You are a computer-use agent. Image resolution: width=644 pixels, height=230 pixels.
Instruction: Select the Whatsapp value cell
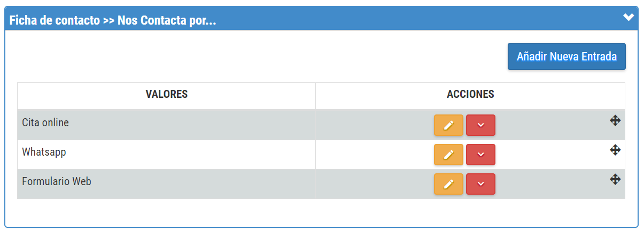[x=167, y=155]
